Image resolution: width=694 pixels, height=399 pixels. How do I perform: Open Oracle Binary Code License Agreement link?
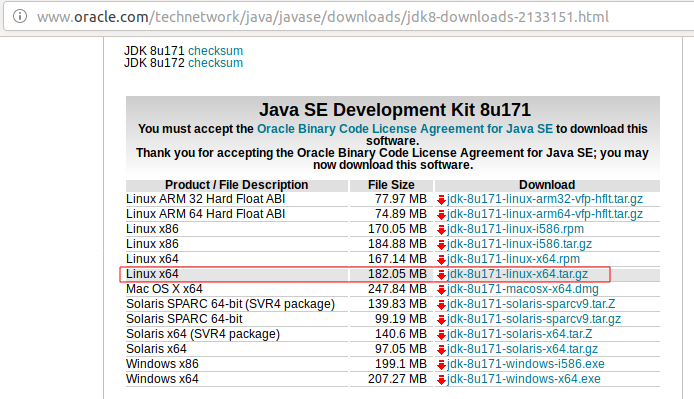coord(405,129)
